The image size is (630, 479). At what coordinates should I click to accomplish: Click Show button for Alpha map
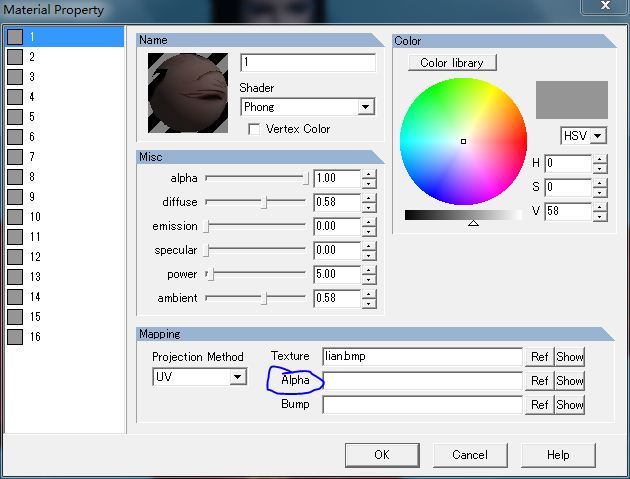click(x=570, y=381)
